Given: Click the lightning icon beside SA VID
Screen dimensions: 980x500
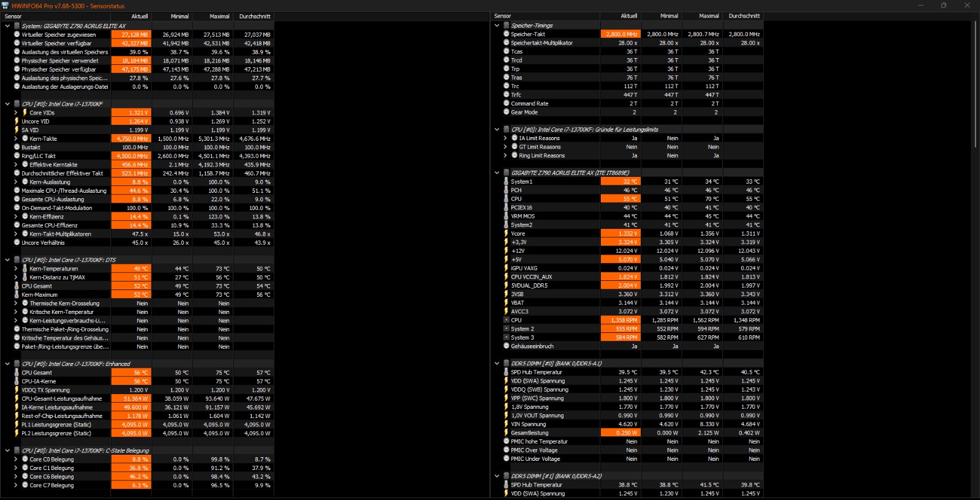Looking at the screenshot, I should 17,130.
